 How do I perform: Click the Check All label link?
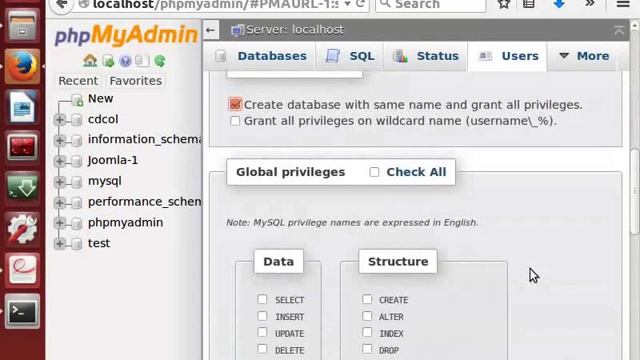(x=416, y=172)
